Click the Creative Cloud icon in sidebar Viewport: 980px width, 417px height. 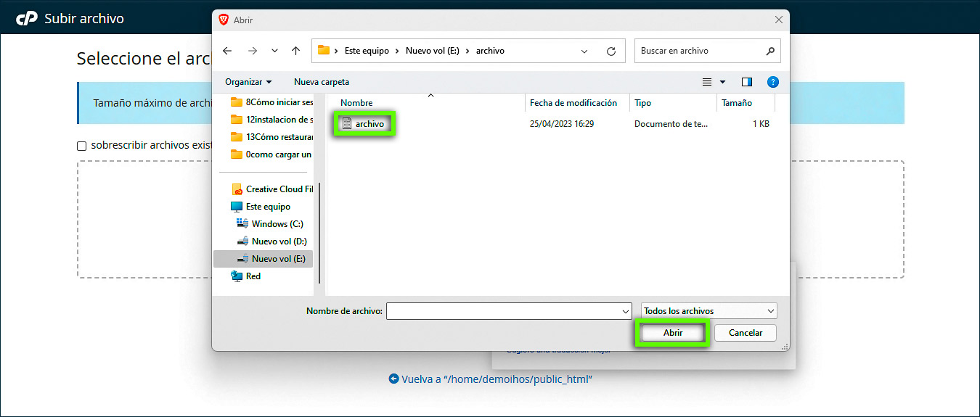[237, 189]
